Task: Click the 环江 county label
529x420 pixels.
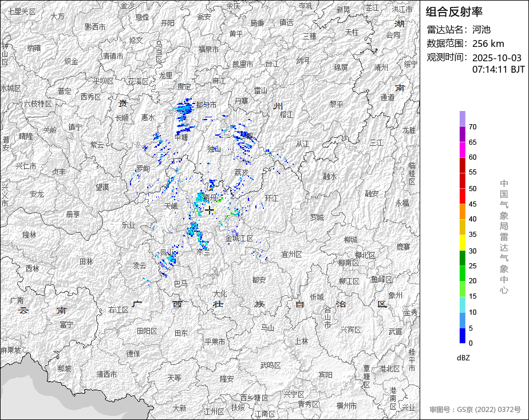Action: point(271,198)
